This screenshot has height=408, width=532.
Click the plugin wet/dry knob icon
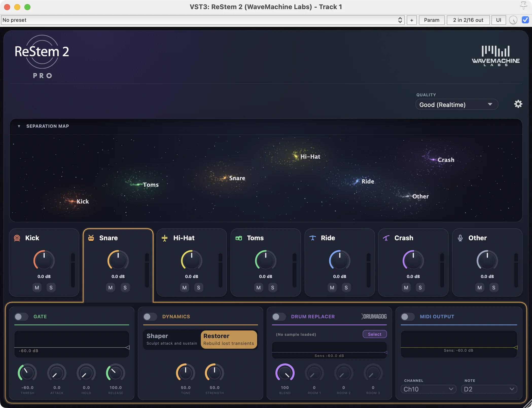513,20
